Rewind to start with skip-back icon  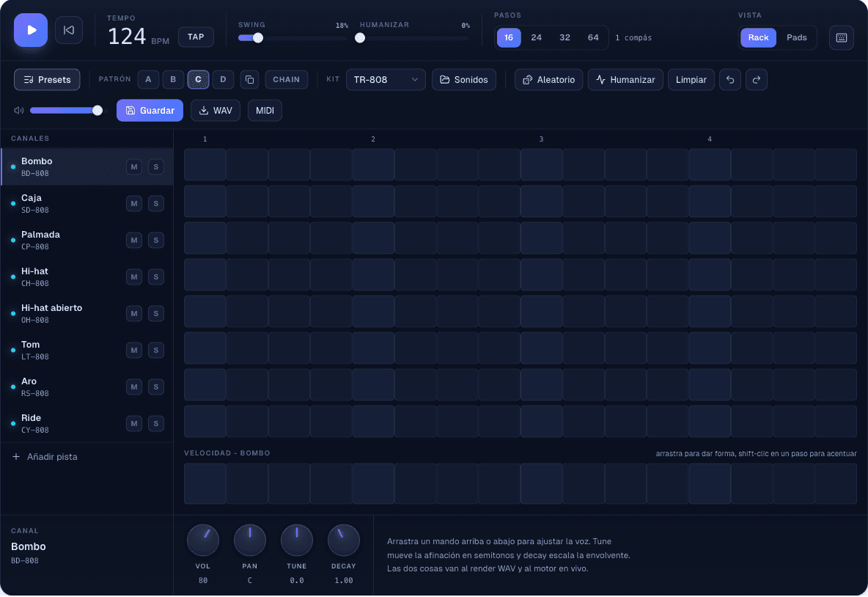(69, 30)
